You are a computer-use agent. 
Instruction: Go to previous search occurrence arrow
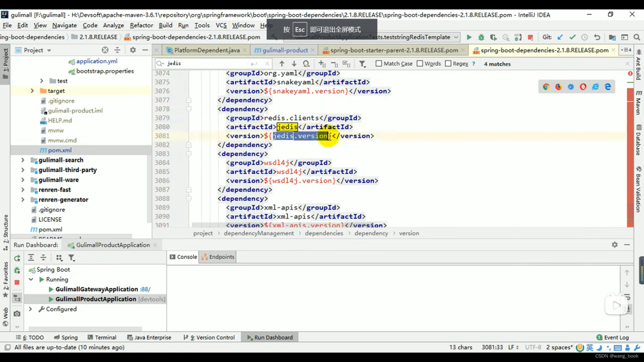(x=282, y=64)
